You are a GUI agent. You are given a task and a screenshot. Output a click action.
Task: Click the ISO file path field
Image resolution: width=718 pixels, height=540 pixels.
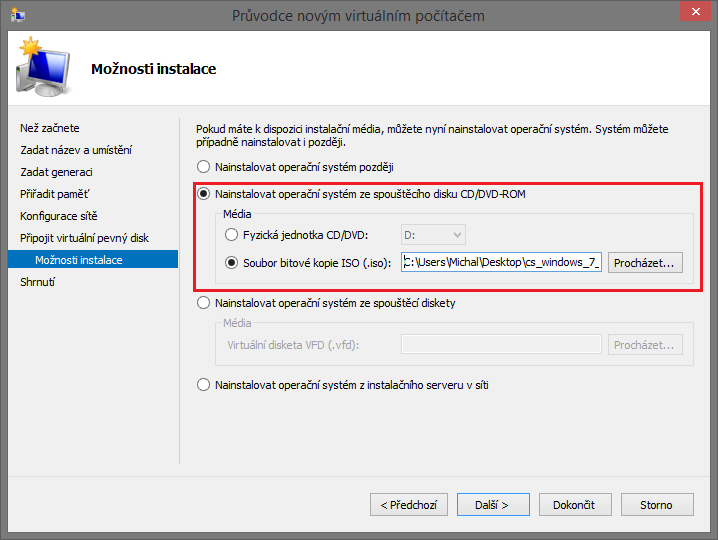pos(500,263)
